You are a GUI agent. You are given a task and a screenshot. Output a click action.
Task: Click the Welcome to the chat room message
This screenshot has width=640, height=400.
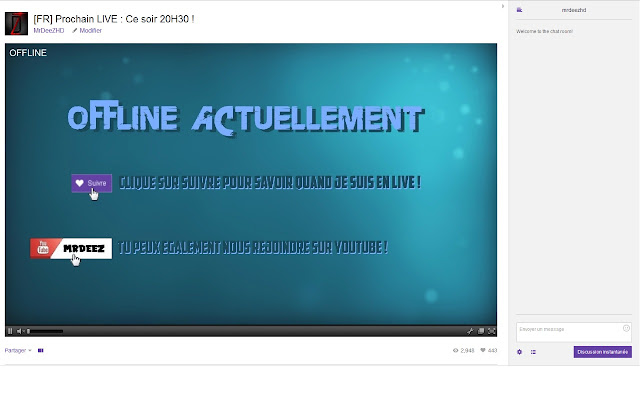click(x=544, y=31)
